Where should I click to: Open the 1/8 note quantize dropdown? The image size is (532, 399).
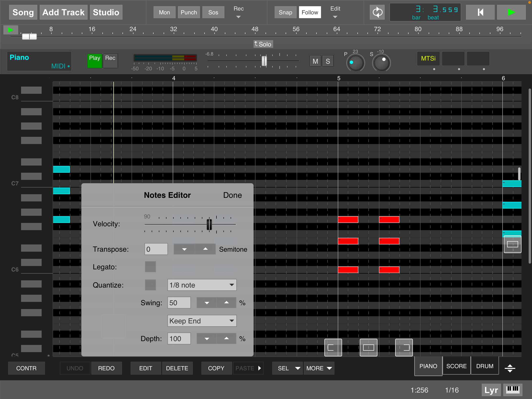(x=202, y=285)
